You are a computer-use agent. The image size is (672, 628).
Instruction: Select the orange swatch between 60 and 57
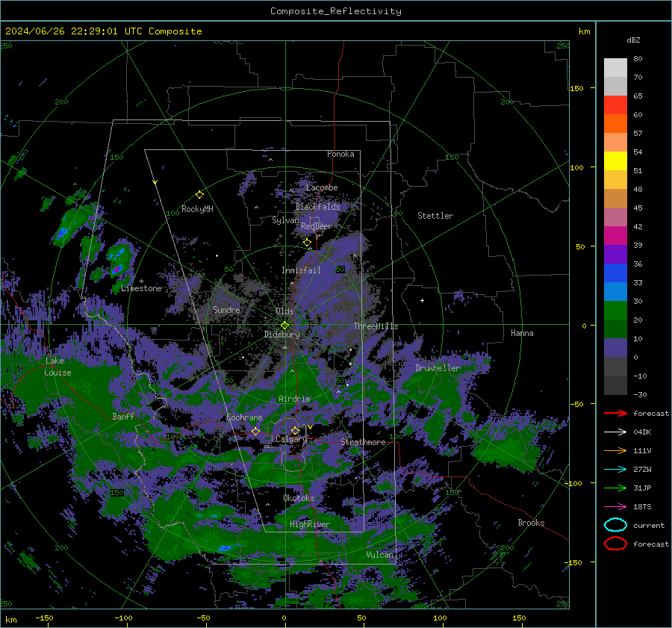[x=615, y=123]
